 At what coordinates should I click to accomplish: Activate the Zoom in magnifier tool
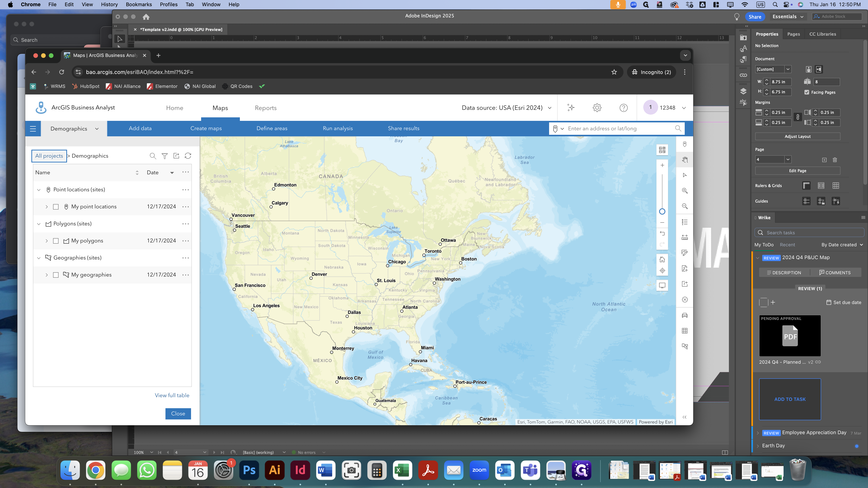(685, 191)
